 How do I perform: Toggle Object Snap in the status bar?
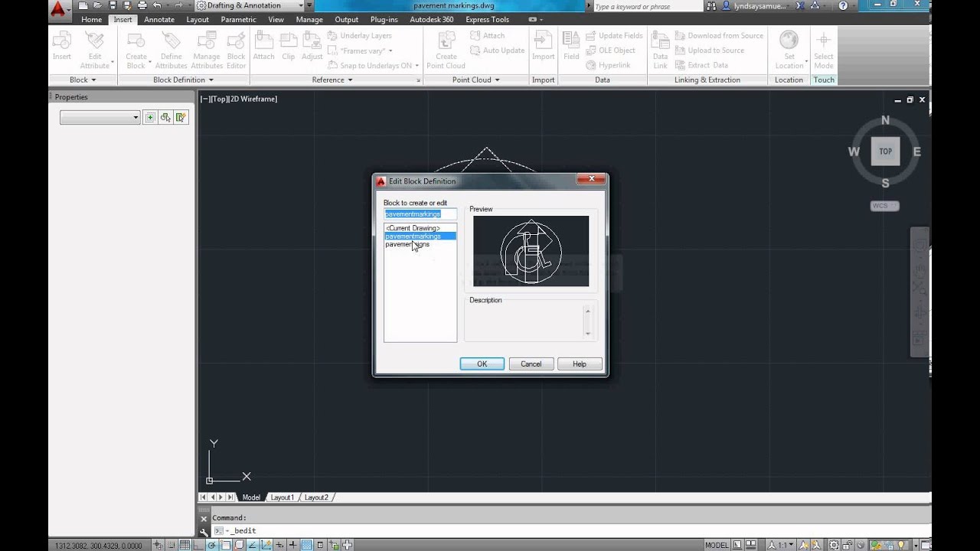point(227,545)
